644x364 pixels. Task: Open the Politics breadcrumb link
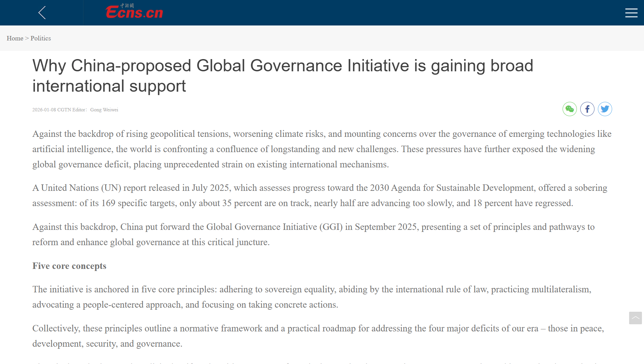[x=41, y=38]
